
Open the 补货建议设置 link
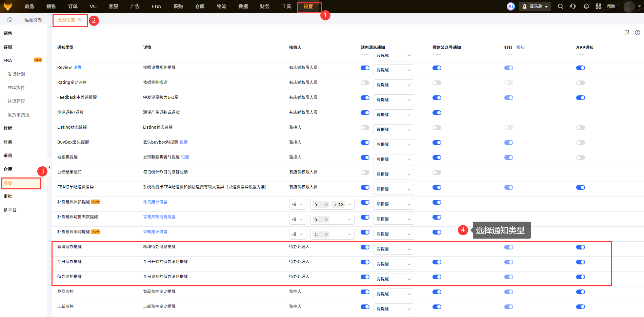coord(155,202)
